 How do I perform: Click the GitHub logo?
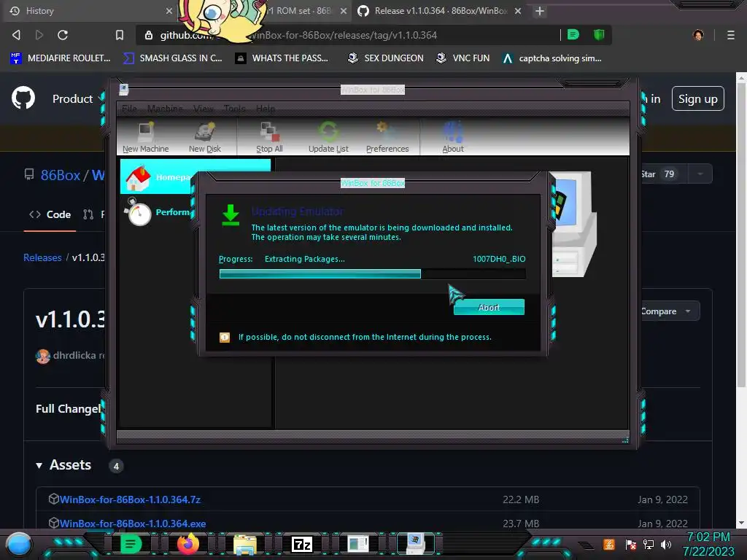coord(23,98)
